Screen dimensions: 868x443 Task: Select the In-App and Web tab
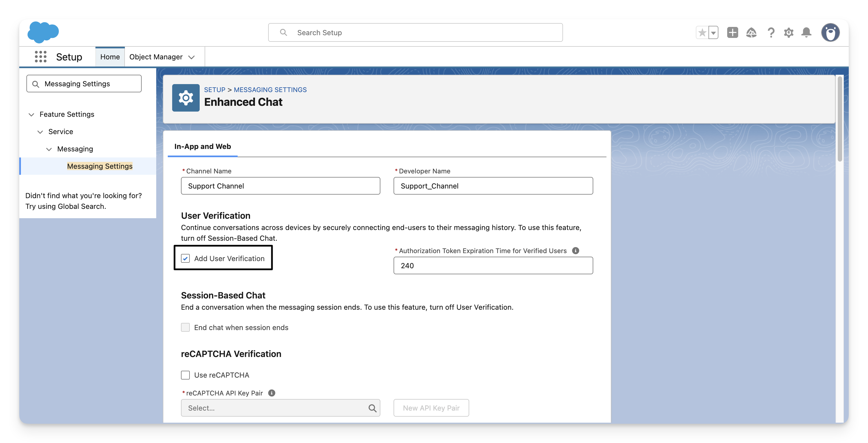coord(202,146)
